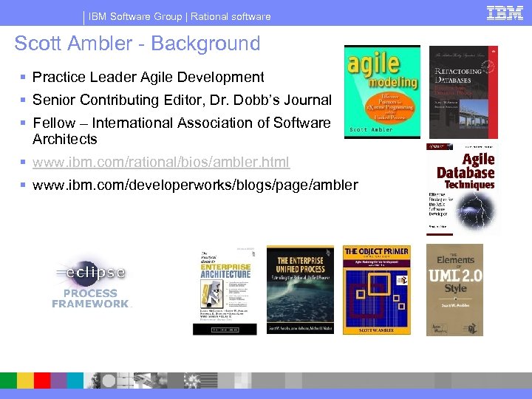Image resolution: width=532 pixels, height=399 pixels.
Task: Select the Enterprise Architecture book cover
Action: 225,291
